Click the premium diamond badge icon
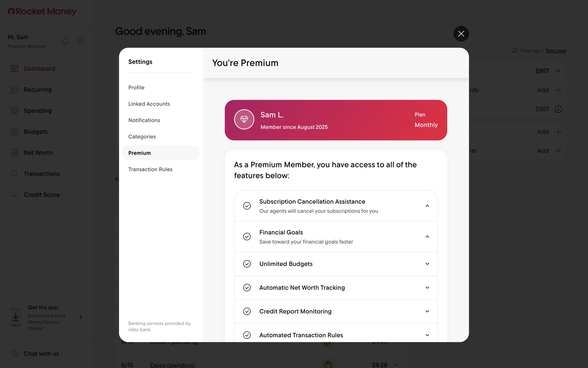Screen dimensions: 588x368 (244, 119)
